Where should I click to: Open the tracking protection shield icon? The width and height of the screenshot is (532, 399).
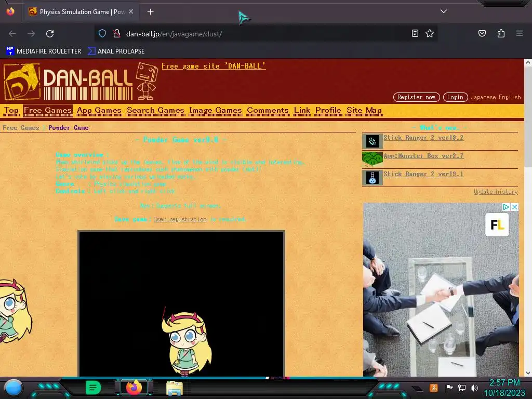pyautogui.click(x=102, y=34)
